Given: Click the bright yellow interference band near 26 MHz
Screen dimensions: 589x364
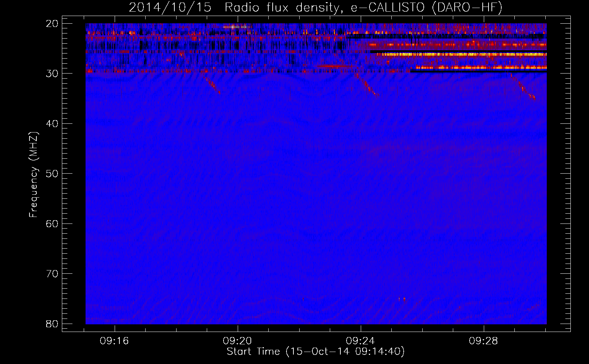Looking at the screenshot, I should tap(462, 55).
